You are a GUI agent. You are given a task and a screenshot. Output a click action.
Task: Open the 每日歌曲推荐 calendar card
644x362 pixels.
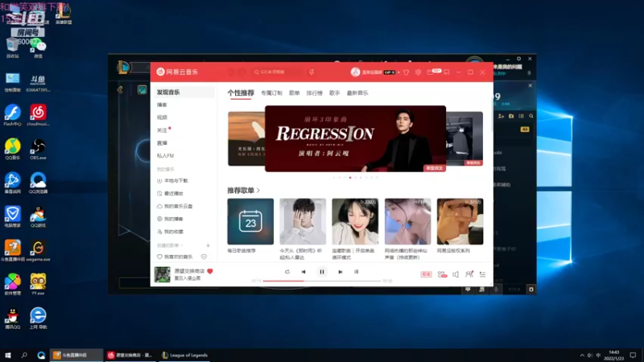250,222
